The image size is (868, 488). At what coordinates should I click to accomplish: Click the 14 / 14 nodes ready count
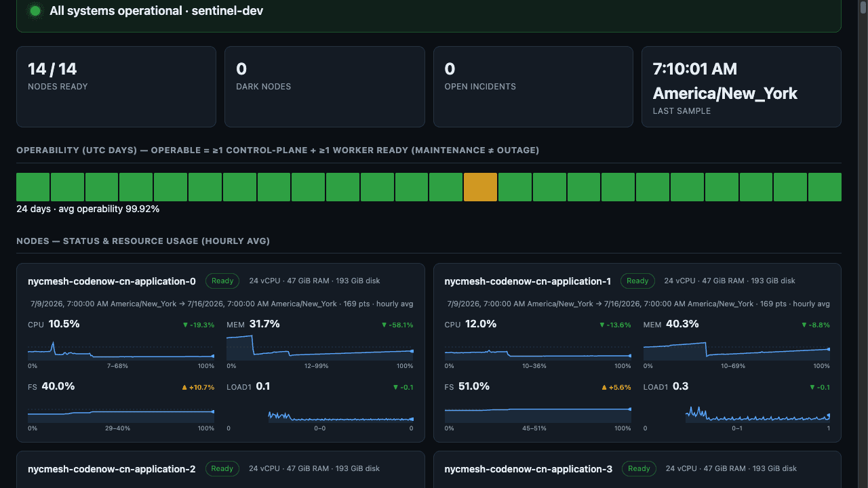pos(52,68)
